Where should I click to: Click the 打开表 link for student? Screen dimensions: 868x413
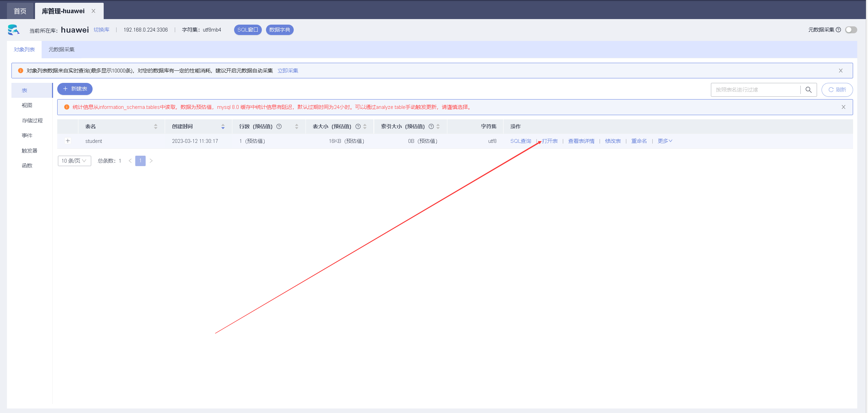550,141
